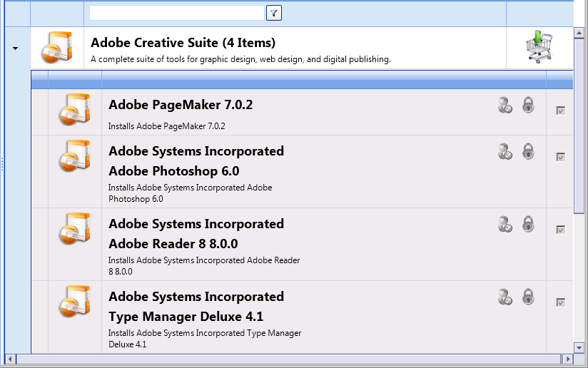Click the Adobe Photoshop 6.0 padlock icon
Image resolution: width=588 pixels, height=368 pixels.
click(528, 151)
